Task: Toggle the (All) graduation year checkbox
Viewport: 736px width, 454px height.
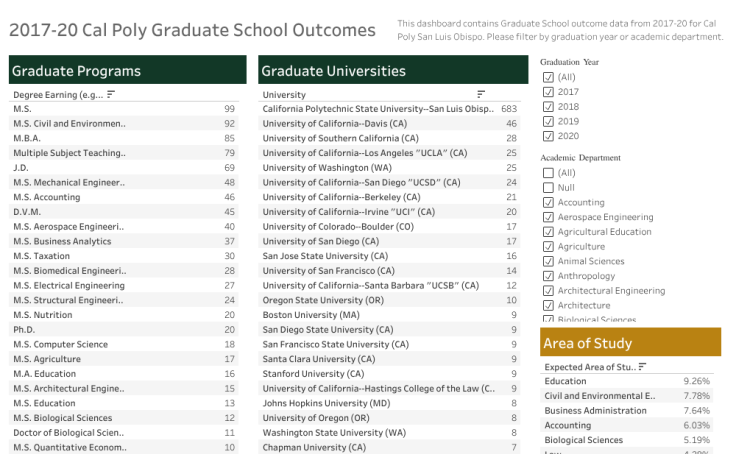Action: point(547,77)
